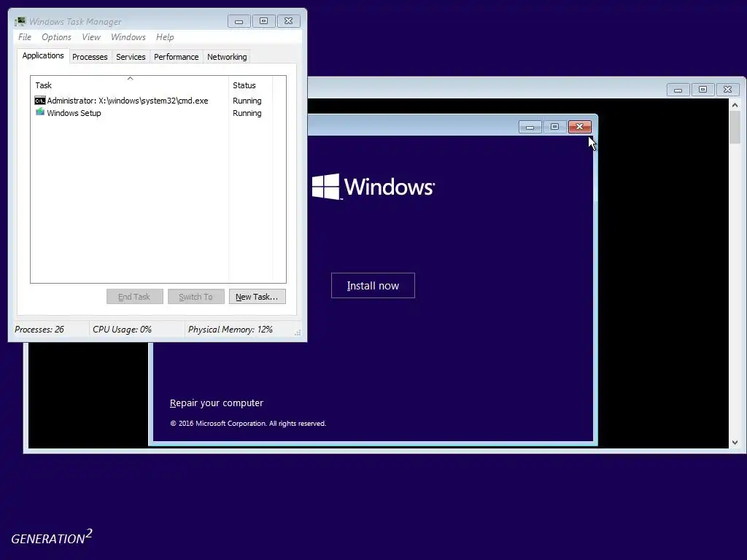
Task: Click Running status of Windows Setup
Action: pos(247,113)
